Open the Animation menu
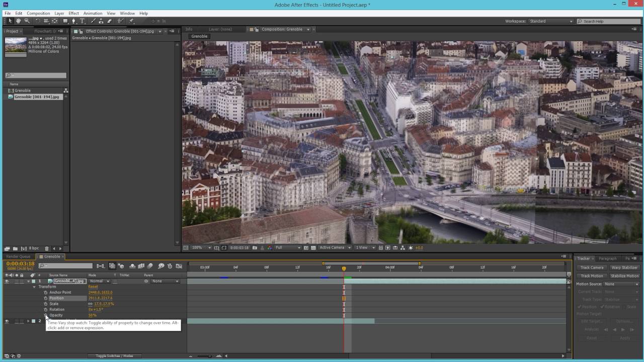This screenshot has height=362, width=644. click(93, 13)
